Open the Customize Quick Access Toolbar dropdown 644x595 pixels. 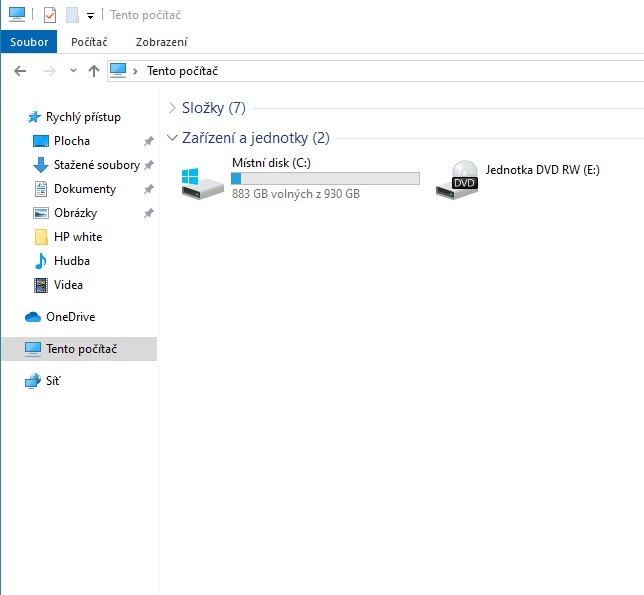pos(90,16)
